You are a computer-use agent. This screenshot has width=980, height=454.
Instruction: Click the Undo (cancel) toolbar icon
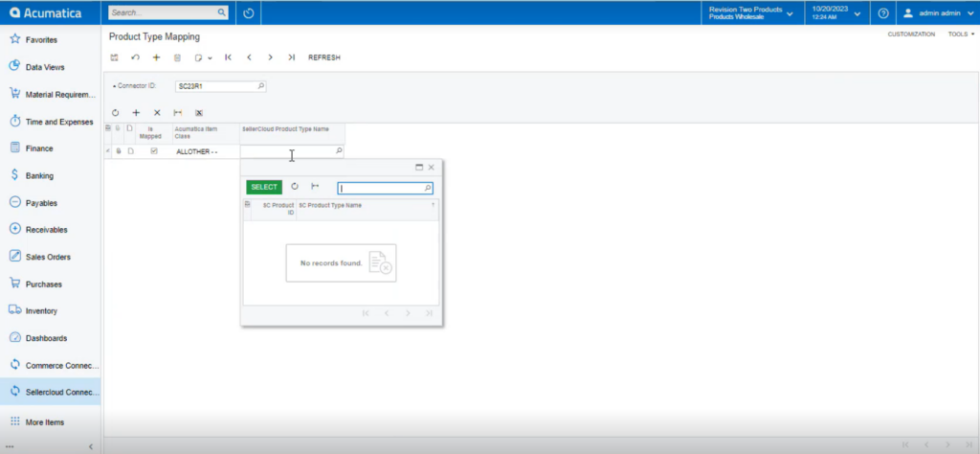[x=135, y=57]
